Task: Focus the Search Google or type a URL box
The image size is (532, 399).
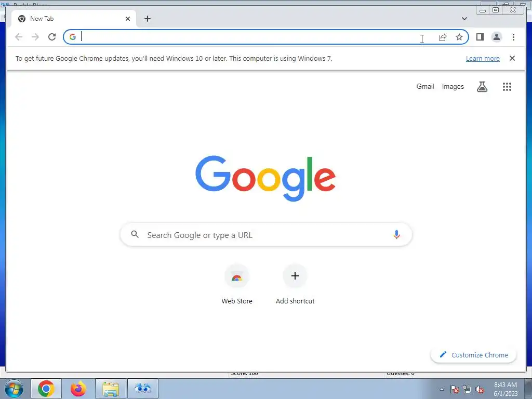Action: (x=266, y=234)
